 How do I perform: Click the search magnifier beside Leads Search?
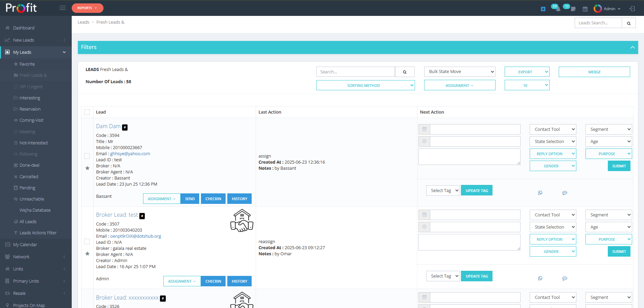(628, 23)
